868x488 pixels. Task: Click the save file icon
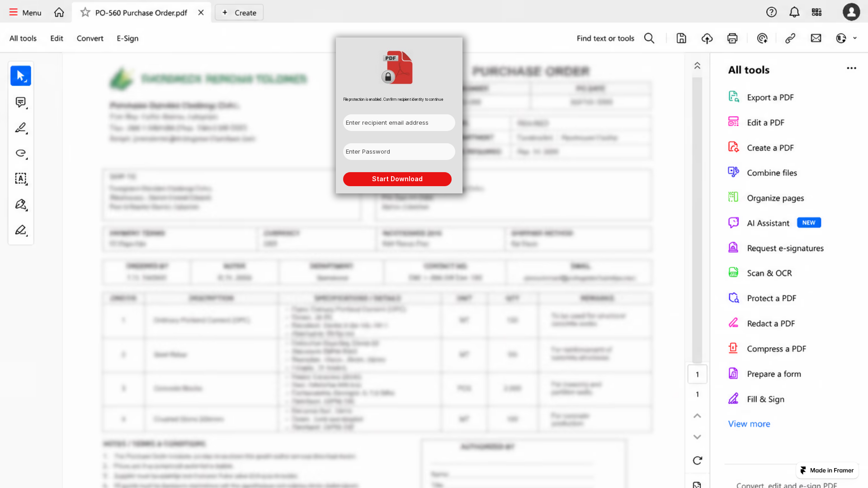pyautogui.click(x=681, y=38)
